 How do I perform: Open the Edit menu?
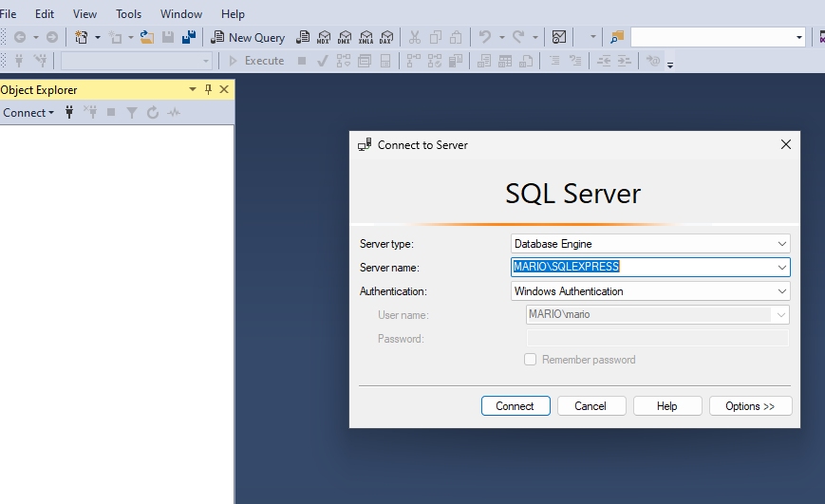45,14
